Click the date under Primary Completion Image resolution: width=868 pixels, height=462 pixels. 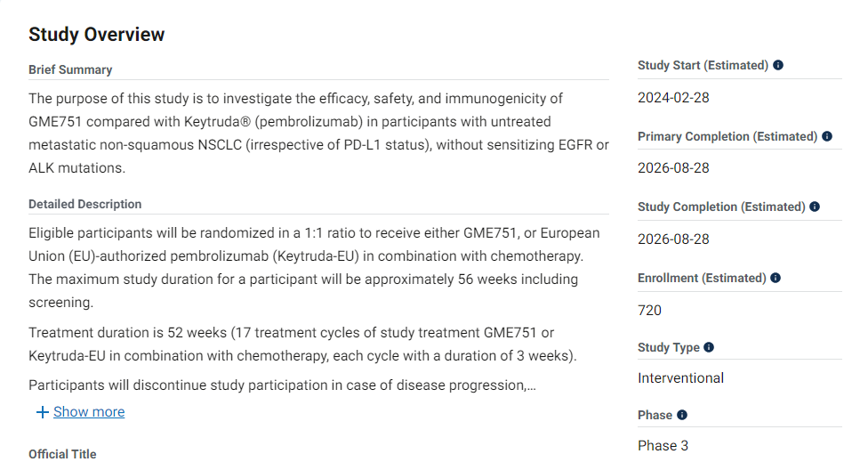click(x=673, y=168)
